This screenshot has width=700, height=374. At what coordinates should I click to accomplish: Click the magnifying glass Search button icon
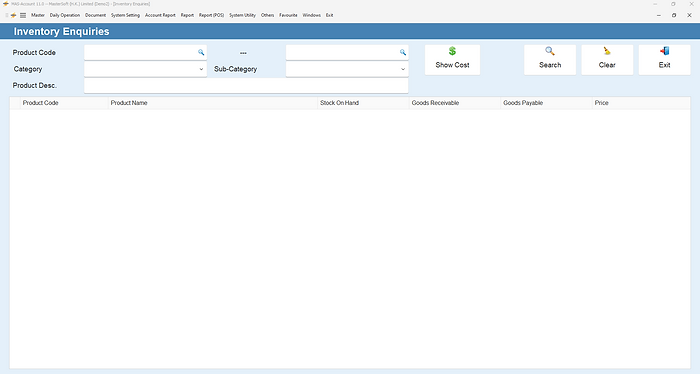coord(550,51)
